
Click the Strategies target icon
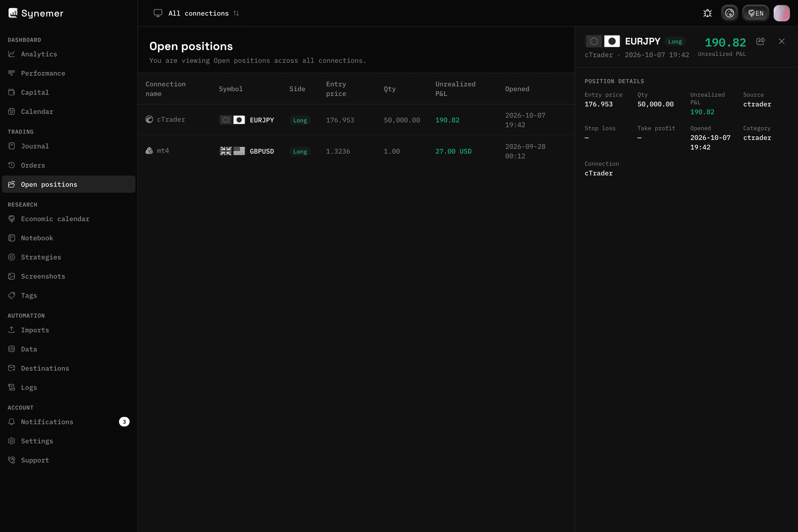coord(12,257)
